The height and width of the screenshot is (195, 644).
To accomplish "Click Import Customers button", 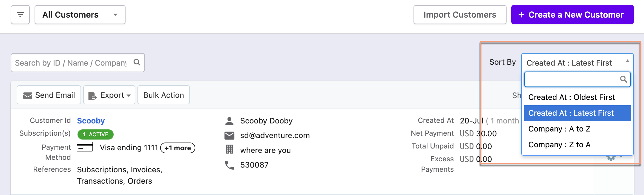I will [x=460, y=15].
